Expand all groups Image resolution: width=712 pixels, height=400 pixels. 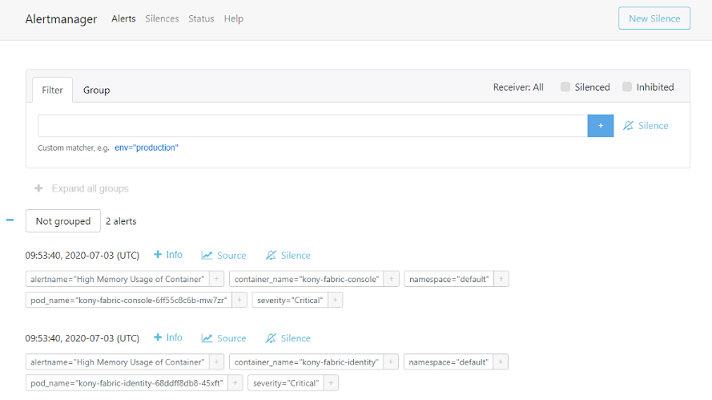(x=81, y=188)
